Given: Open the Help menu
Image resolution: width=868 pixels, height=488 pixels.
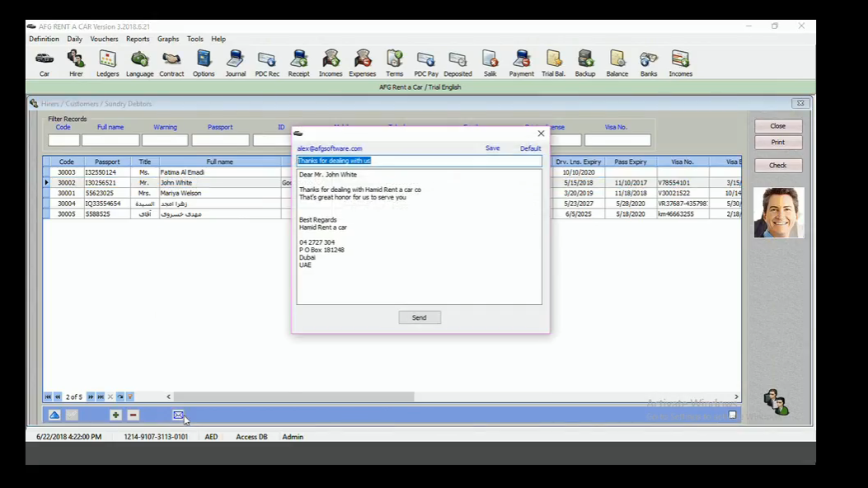Looking at the screenshot, I should (x=218, y=39).
